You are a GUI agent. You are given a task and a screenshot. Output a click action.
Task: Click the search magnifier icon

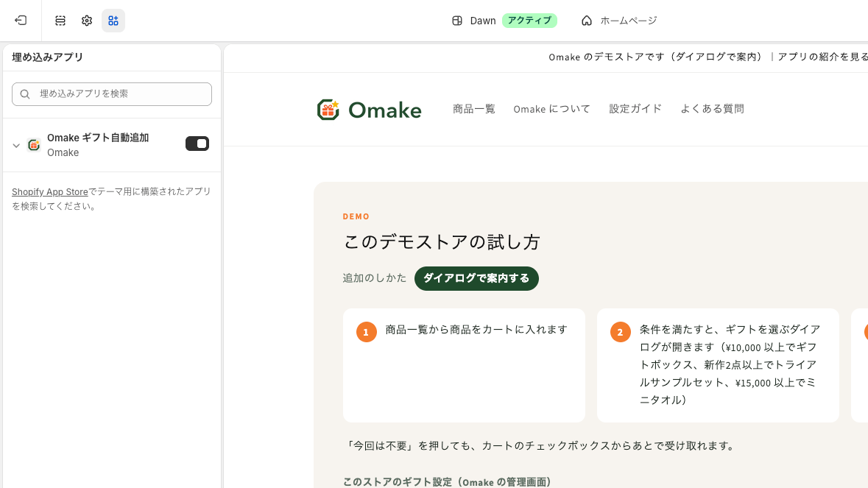click(25, 94)
